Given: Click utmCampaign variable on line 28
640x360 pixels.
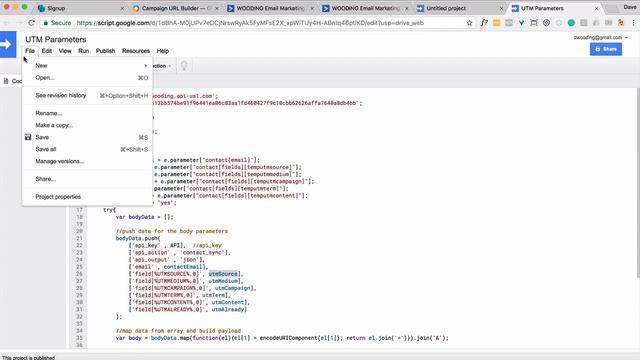Looking at the screenshot, I should click(x=232, y=288).
